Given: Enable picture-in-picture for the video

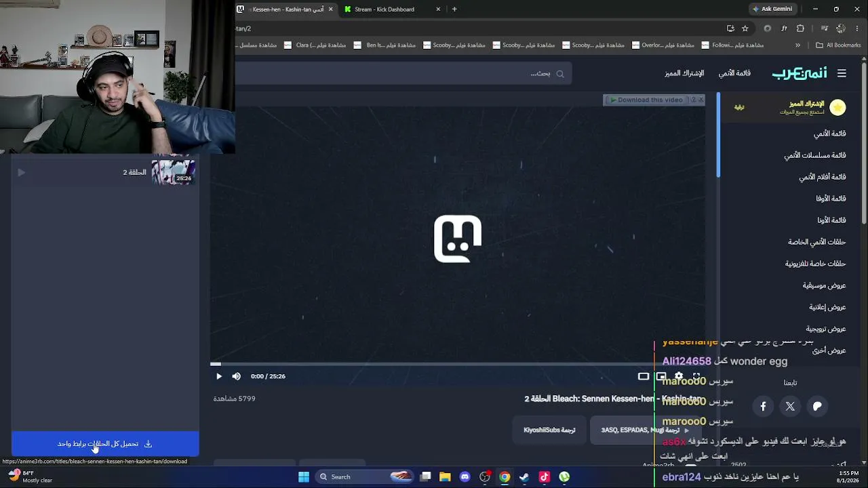Looking at the screenshot, I should pyautogui.click(x=661, y=376).
